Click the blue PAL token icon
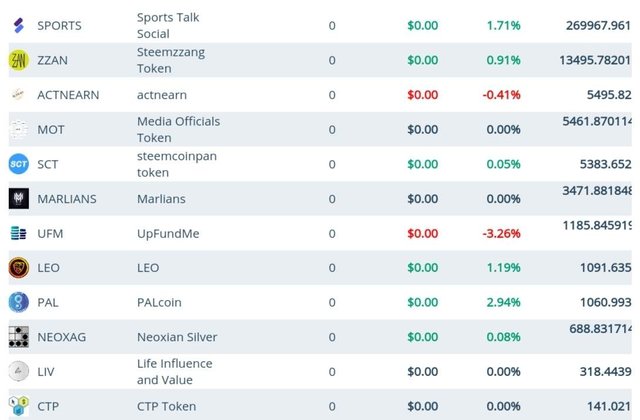Image resolution: width=640 pixels, height=420 pixels. pos(19,302)
